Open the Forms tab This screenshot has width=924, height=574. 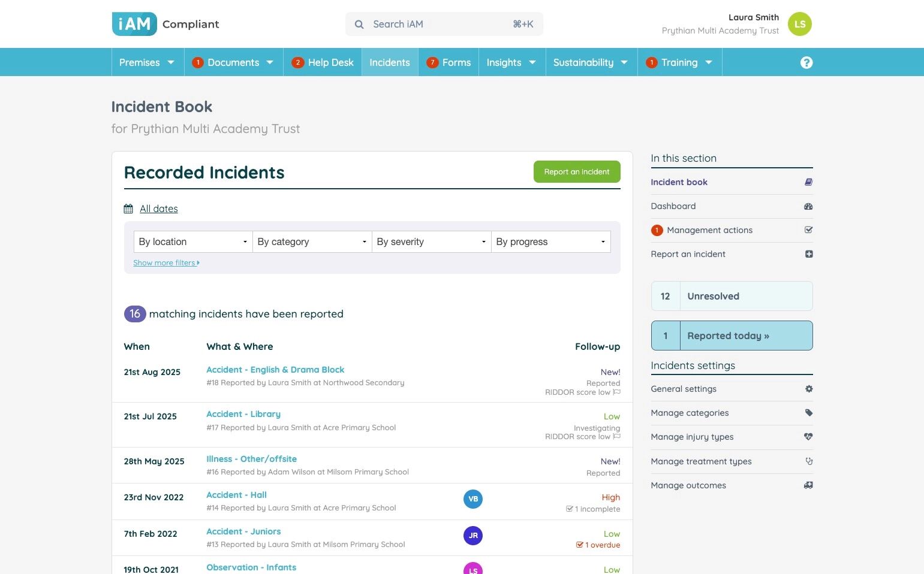point(449,62)
